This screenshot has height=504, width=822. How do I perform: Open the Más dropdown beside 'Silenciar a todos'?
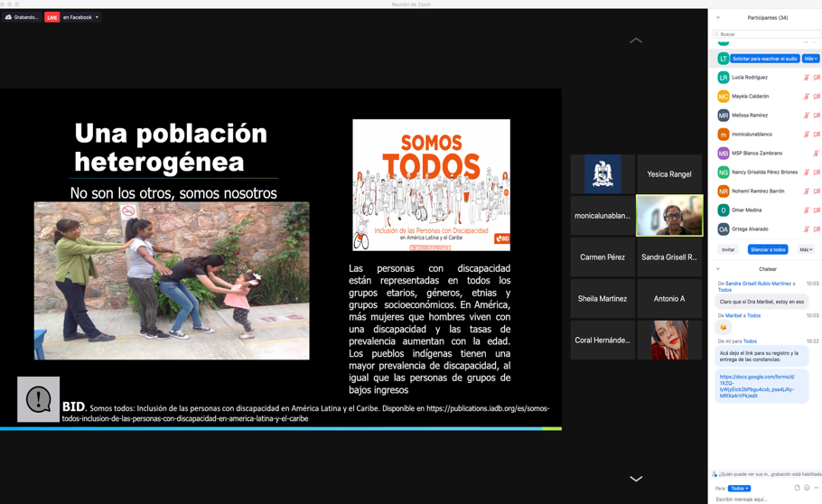coord(806,249)
